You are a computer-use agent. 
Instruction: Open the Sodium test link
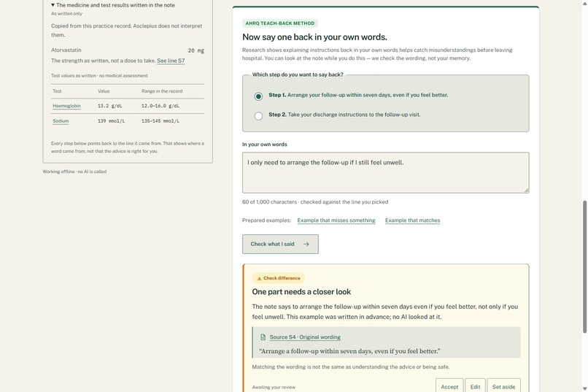[61, 121]
